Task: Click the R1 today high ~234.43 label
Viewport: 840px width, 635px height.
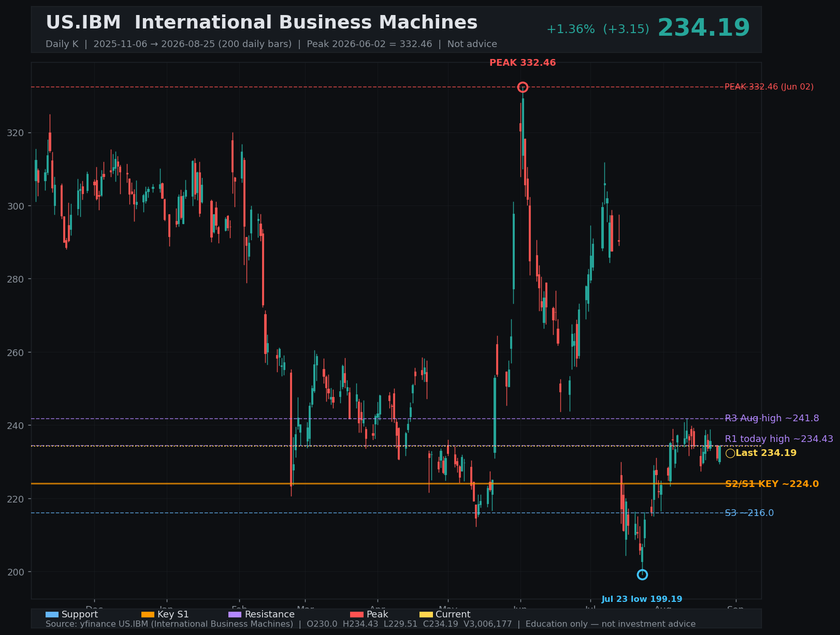Action: coord(779,439)
